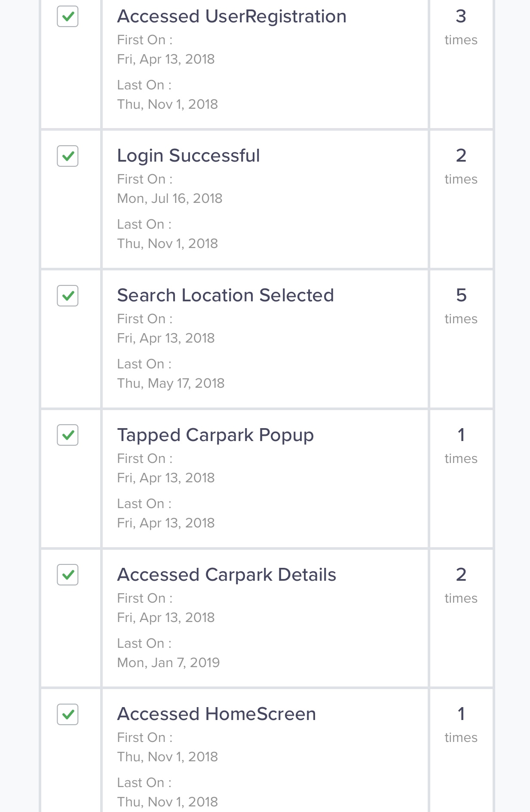Open the Login Successful event title

pos(188,156)
